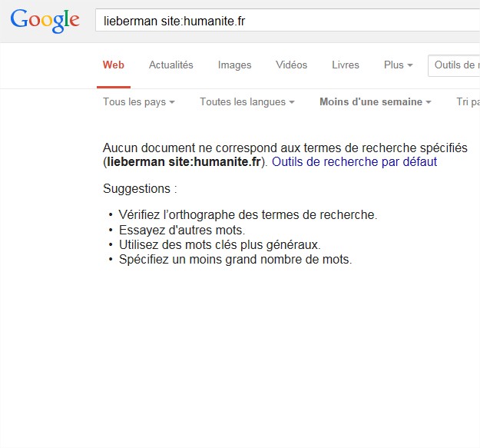Click 'Spécifiez un moins grand nombre de mots'
480x448 pixels.
(x=236, y=260)
